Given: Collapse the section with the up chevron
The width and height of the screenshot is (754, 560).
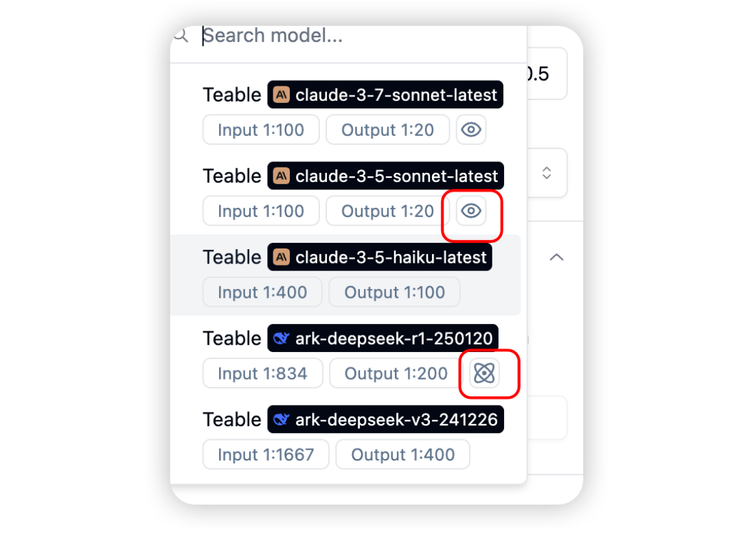Looking at the screenshot, I should (556, 257).
